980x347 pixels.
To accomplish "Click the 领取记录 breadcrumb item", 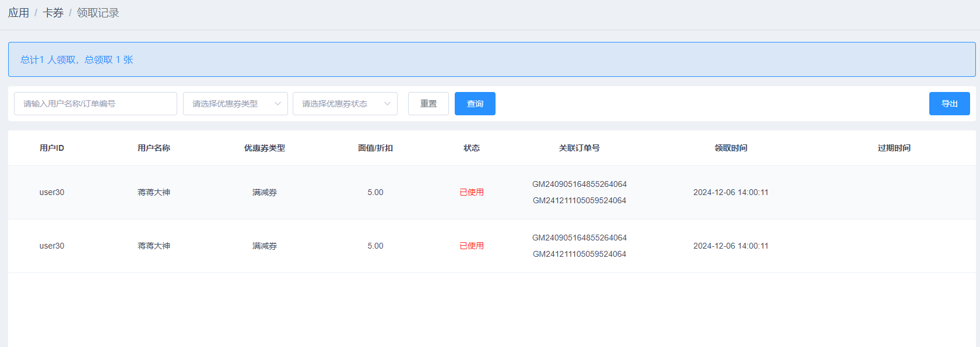I will click(x=98, y=13).
